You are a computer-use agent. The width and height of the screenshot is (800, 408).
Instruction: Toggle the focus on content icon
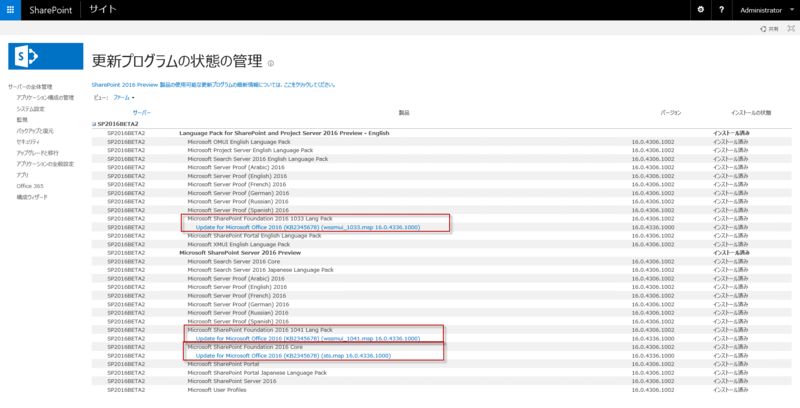click(791, 29)
